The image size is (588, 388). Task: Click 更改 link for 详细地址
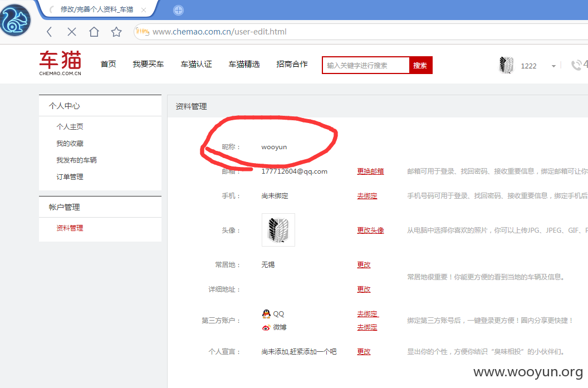[364, 289]
